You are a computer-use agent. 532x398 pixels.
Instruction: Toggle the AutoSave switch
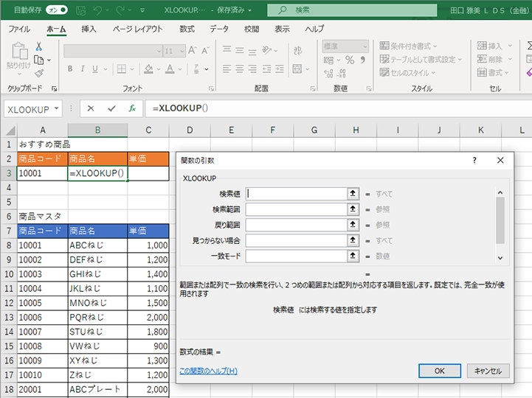click(x=57, y=10)
